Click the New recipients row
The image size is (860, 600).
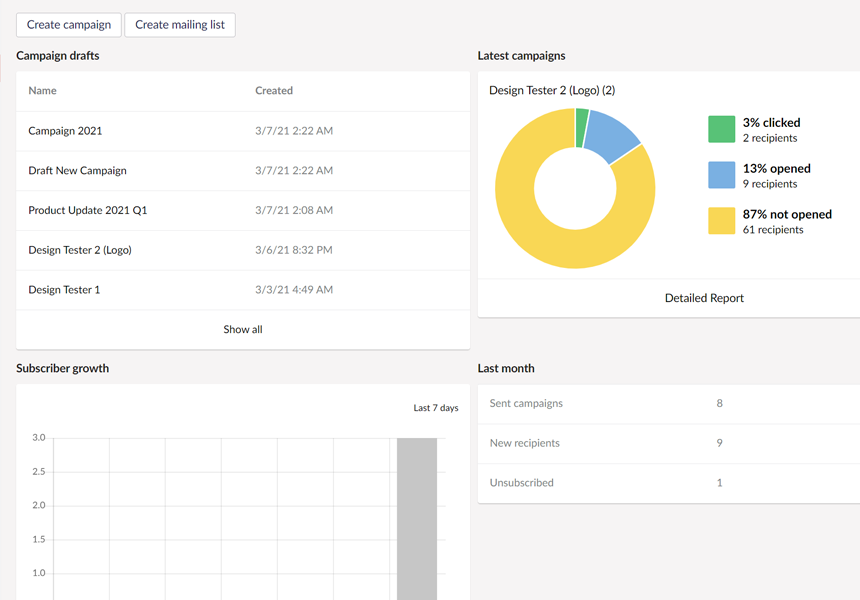[x=669, y=443]
